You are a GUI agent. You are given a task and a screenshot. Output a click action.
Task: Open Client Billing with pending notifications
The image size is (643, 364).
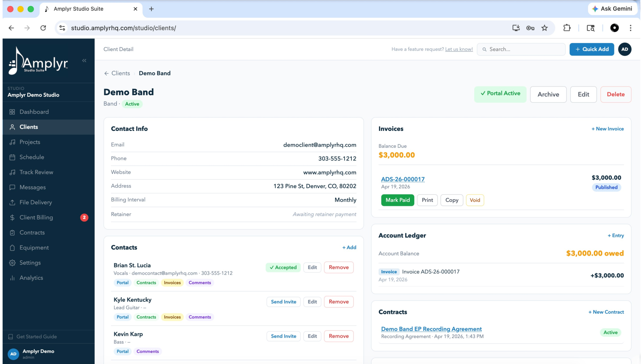point(36,217)
